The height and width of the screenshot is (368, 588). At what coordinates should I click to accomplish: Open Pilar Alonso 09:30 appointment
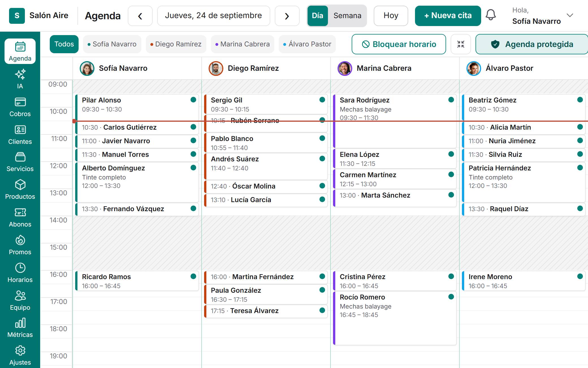coord(137,108)
